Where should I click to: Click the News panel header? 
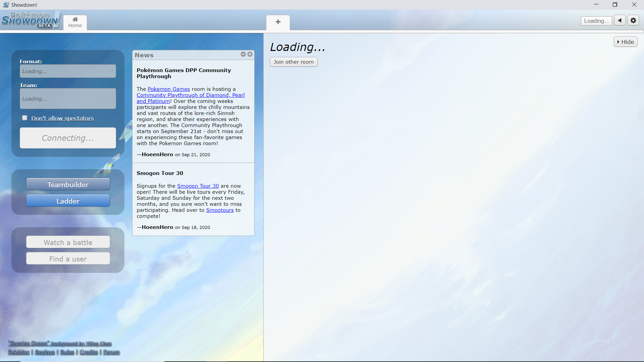[193, 55]
